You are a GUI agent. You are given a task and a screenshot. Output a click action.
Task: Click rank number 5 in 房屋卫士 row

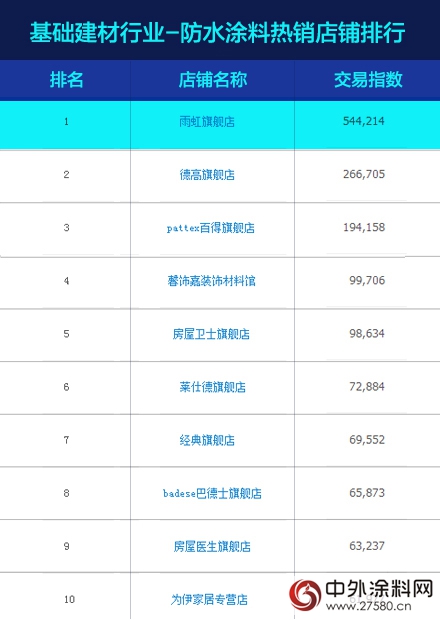pyautogui.click(x=66, y=334)
